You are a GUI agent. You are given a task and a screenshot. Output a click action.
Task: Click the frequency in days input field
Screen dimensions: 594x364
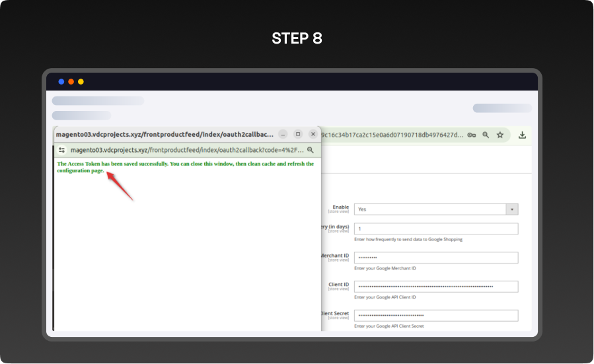point(435,229)
